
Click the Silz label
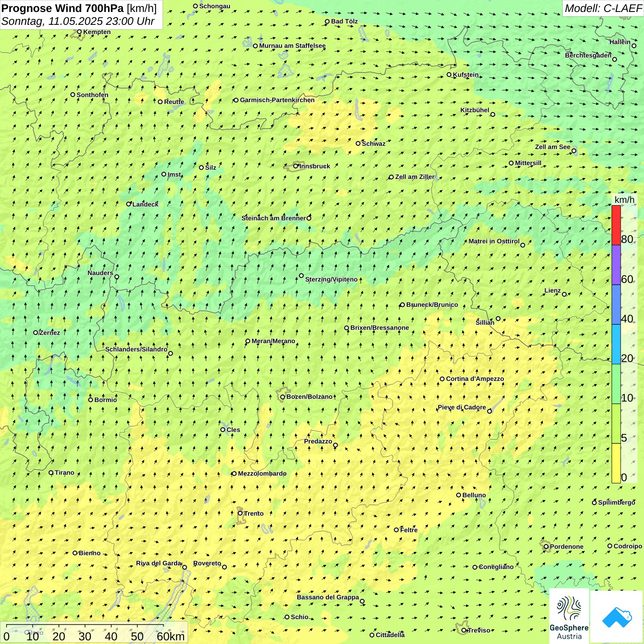pyautogui.click(x=211, y=167)
